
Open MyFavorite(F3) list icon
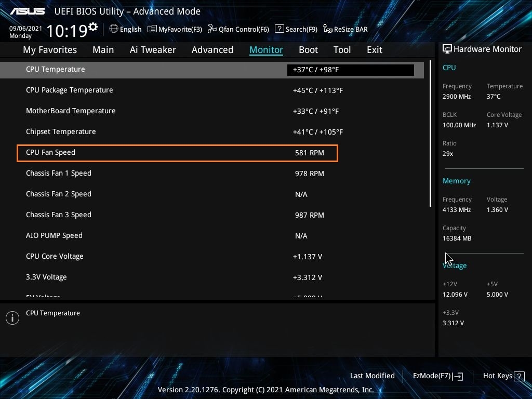152,29
